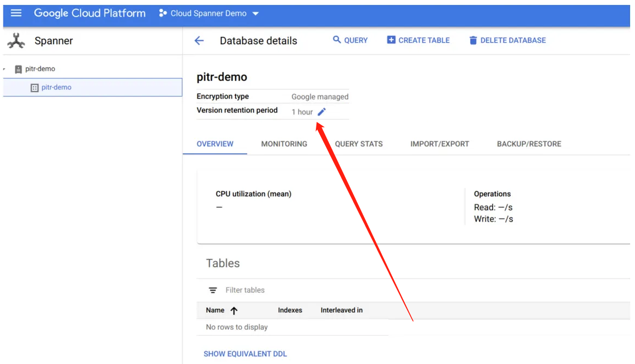Click the Operations label
This screenshot has height=364, width=635.
click(x=493, y=194)
